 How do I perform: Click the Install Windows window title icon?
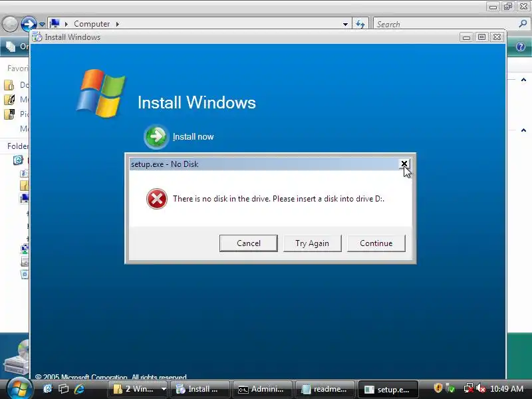(37, 37)
